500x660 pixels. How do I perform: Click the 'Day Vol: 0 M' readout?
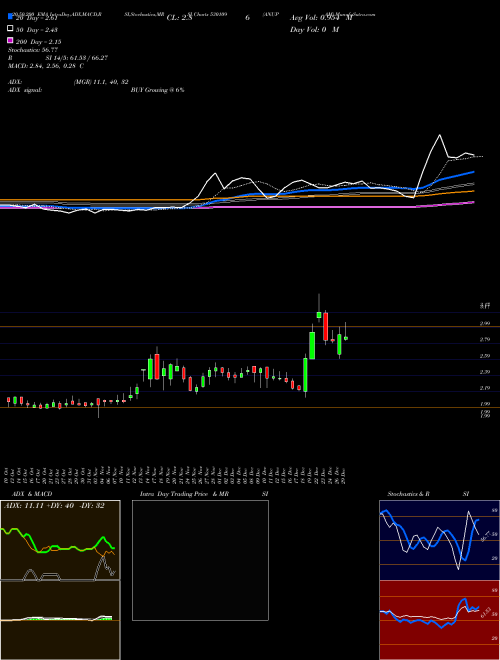click(314, 30)
